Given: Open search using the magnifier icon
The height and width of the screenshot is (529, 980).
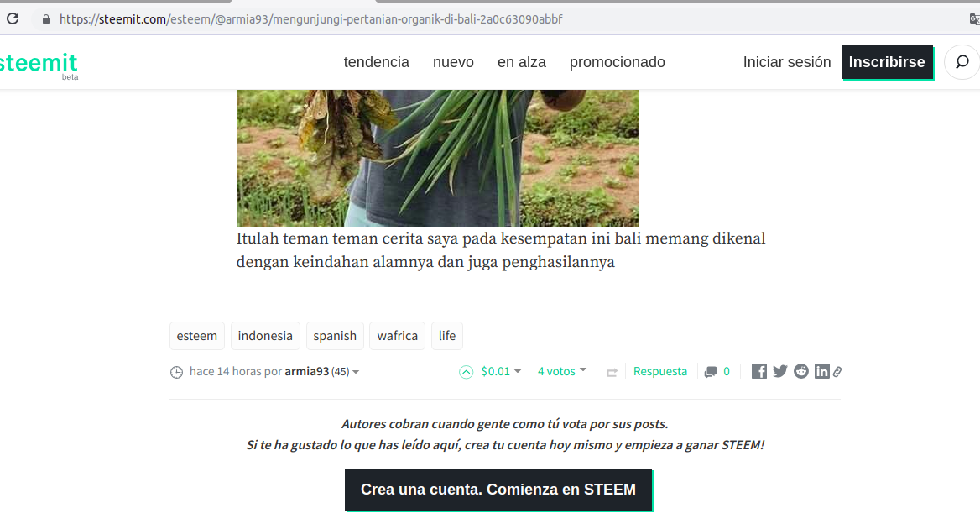Looking at the screenshot, I should [x=961, y=61].
